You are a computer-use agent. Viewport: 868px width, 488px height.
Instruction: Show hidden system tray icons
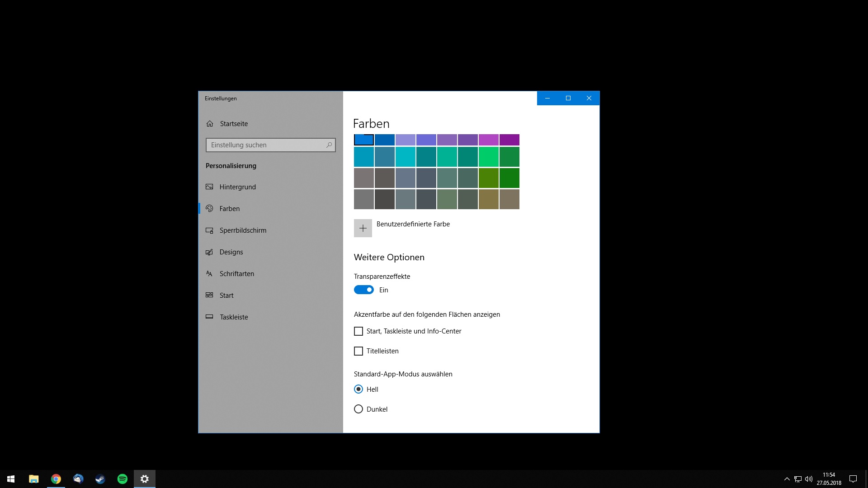coord(787,479)
